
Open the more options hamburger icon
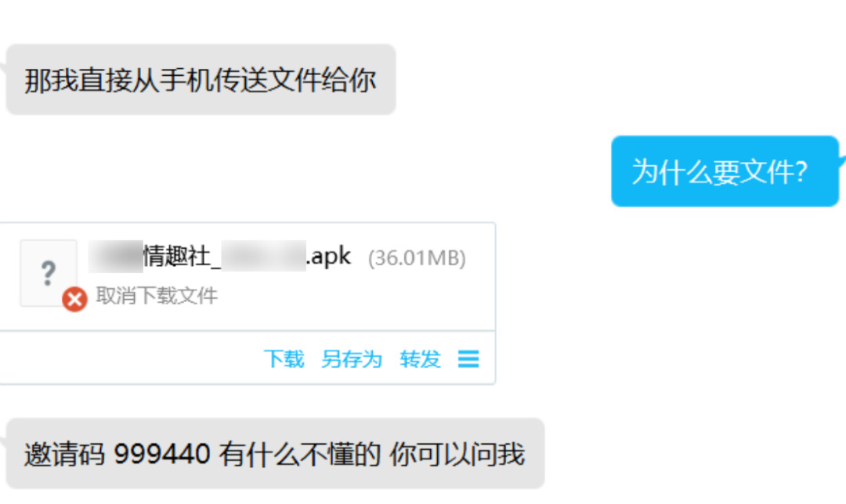[x=468, y=359]
